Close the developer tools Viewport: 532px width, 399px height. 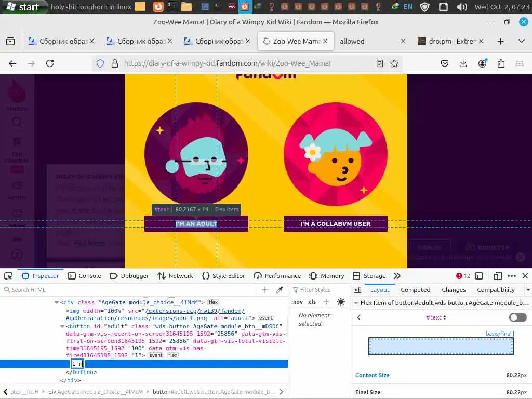click(525, 276)
